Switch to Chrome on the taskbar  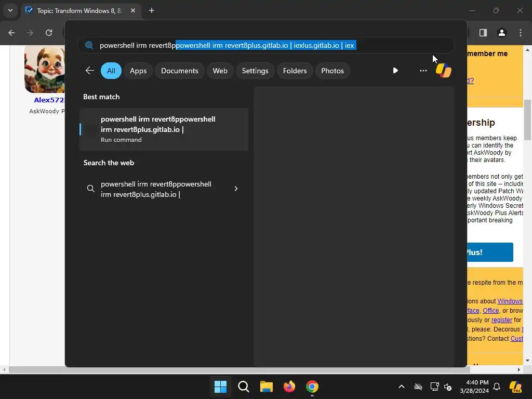point(312,387)
